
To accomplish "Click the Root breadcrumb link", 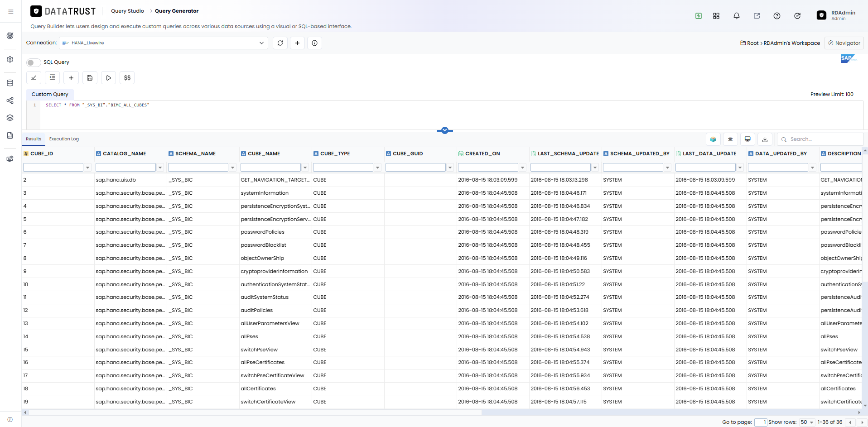I will pyautogui.click(x=752, y=43).
